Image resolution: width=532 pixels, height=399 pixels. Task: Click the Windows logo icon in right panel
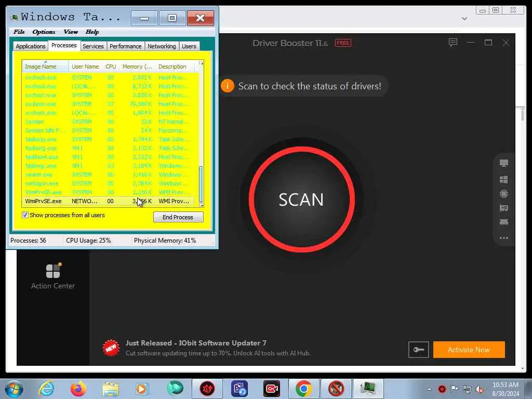point(504,179)
